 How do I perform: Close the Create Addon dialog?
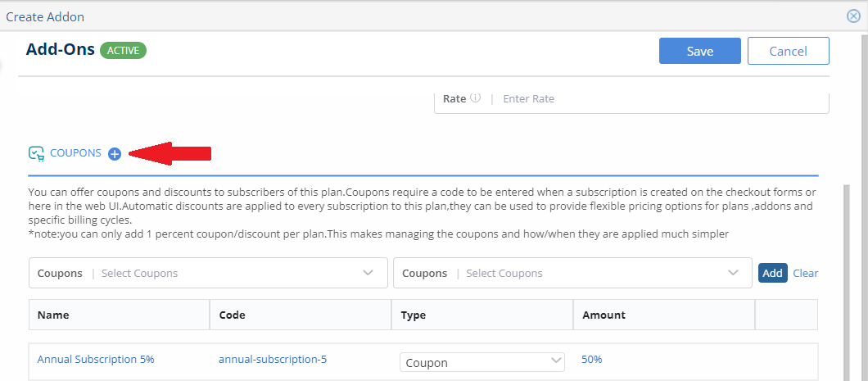tap(853, 16)
